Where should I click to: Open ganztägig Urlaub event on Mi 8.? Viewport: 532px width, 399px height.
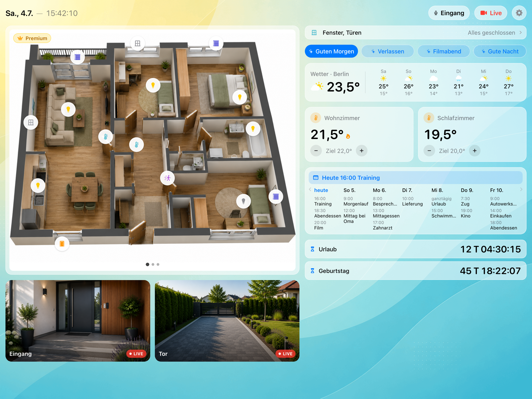[x=441, y=201]
